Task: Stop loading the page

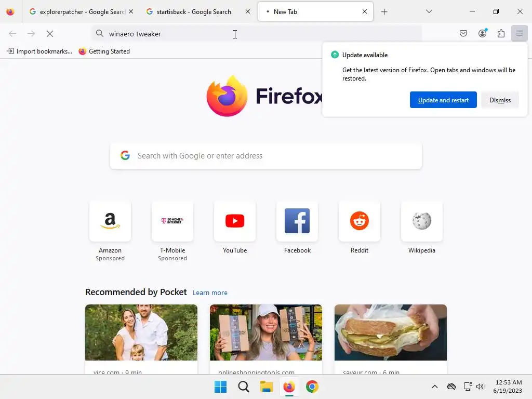Action: (50, 34)
